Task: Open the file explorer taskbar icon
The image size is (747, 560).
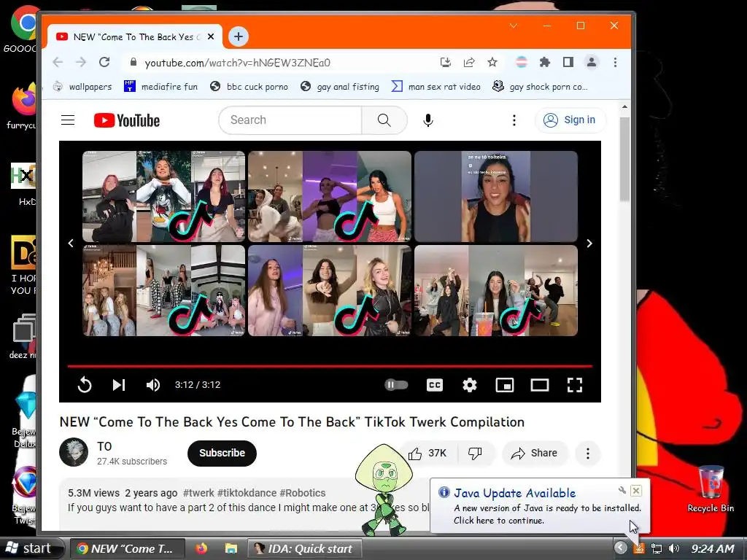Action: point(231,548)
